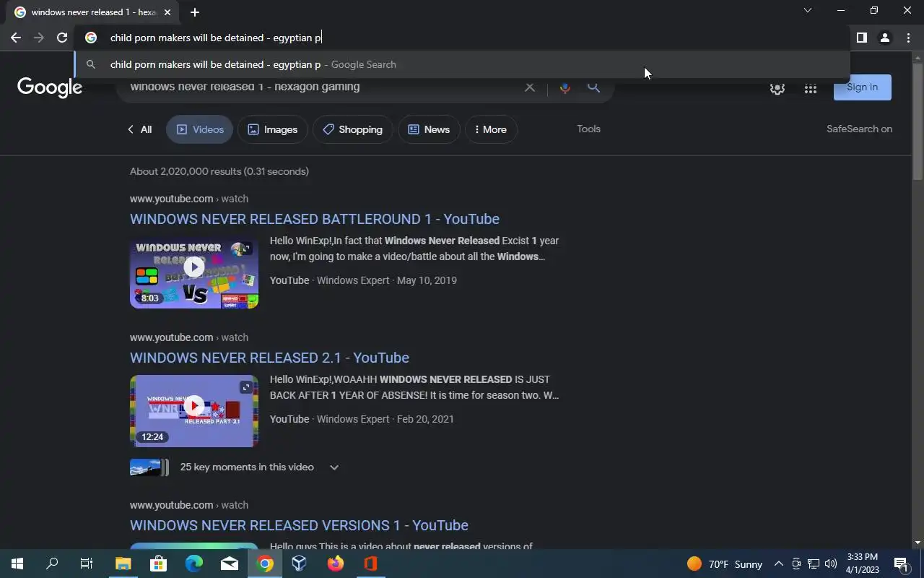Select the Google Search autocomplete suggestion row
The width and height of the screenshot is (924, 578).
(462, 64)
